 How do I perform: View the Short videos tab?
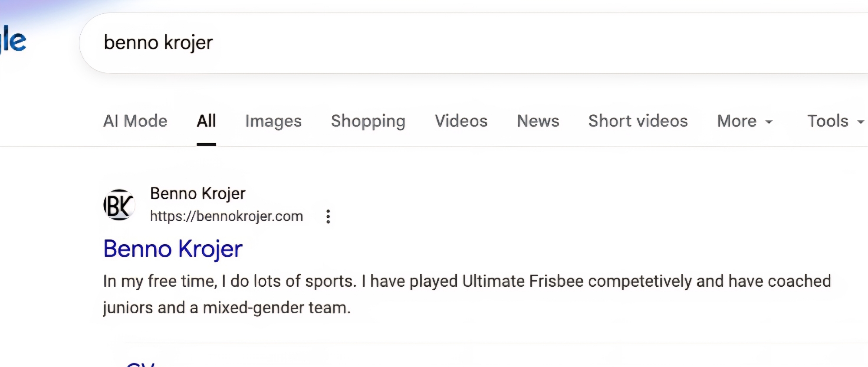point(638,121)
